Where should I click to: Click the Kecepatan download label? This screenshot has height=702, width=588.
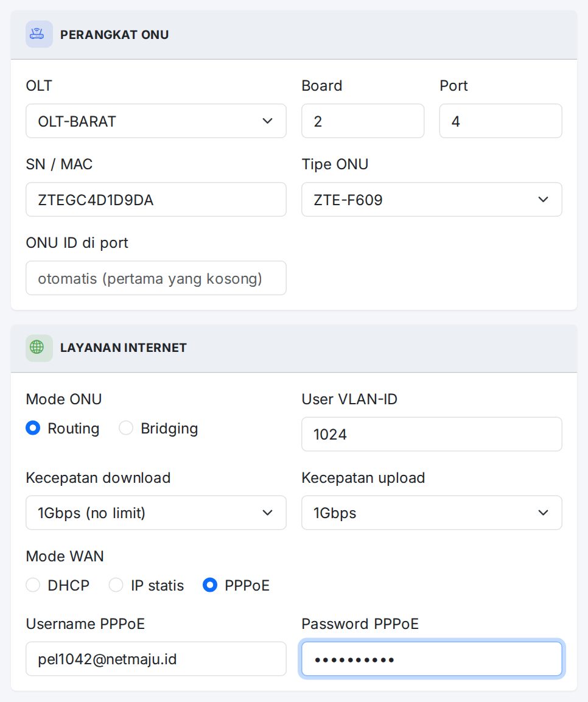click(98, 478)
